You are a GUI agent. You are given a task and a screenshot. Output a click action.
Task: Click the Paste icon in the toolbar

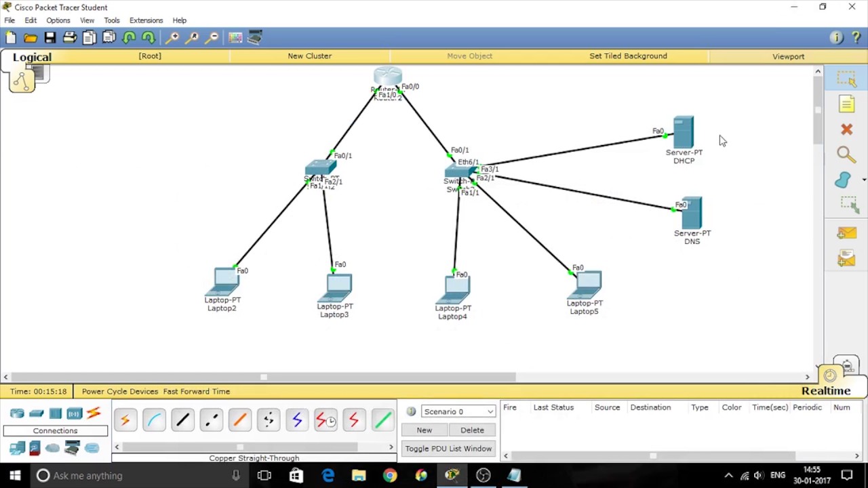109,38
